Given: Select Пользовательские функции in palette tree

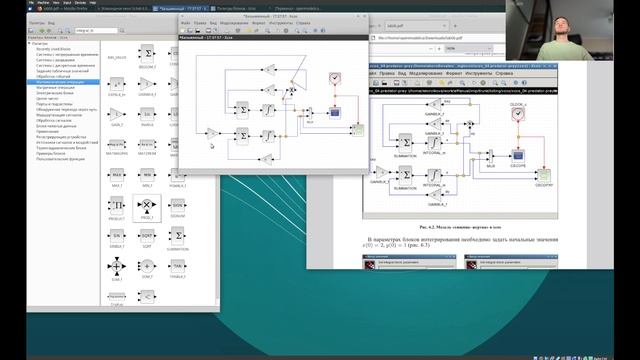Looking at the screenshot, I should coord(60,159).
